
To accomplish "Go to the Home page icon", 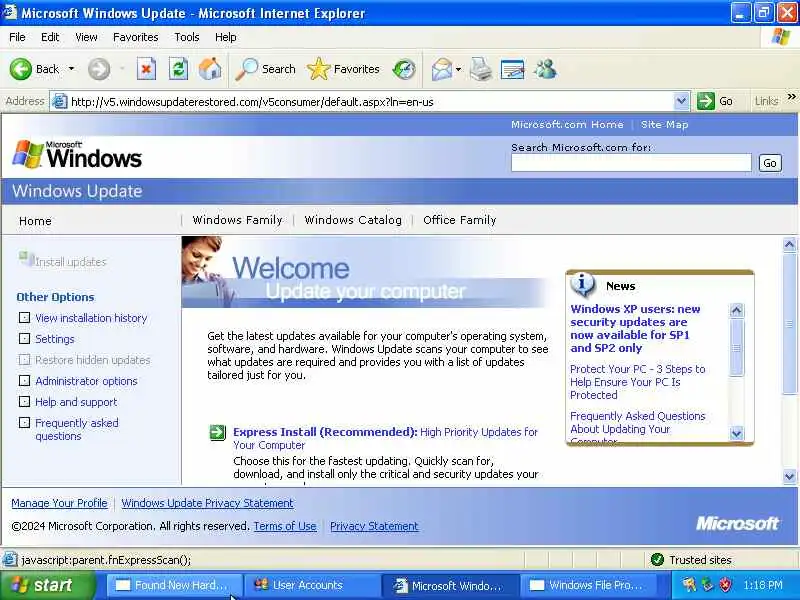I will coord(210,69).
